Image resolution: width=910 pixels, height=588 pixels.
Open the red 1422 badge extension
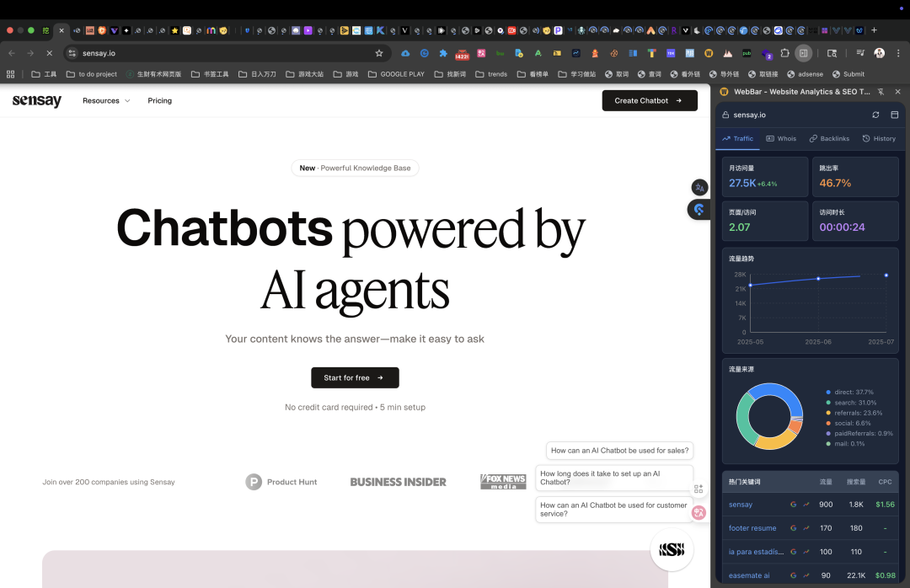click(462, 55)
